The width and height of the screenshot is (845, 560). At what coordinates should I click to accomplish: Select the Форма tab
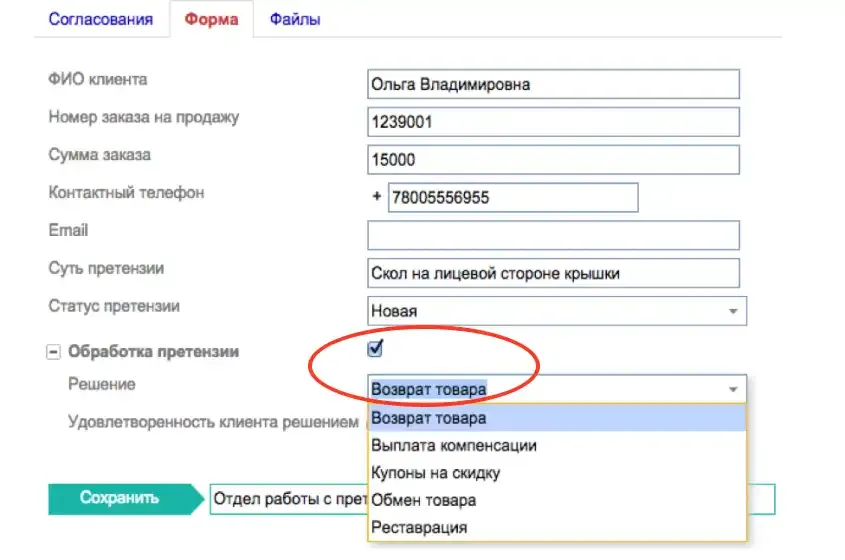[x=211, y=19]
